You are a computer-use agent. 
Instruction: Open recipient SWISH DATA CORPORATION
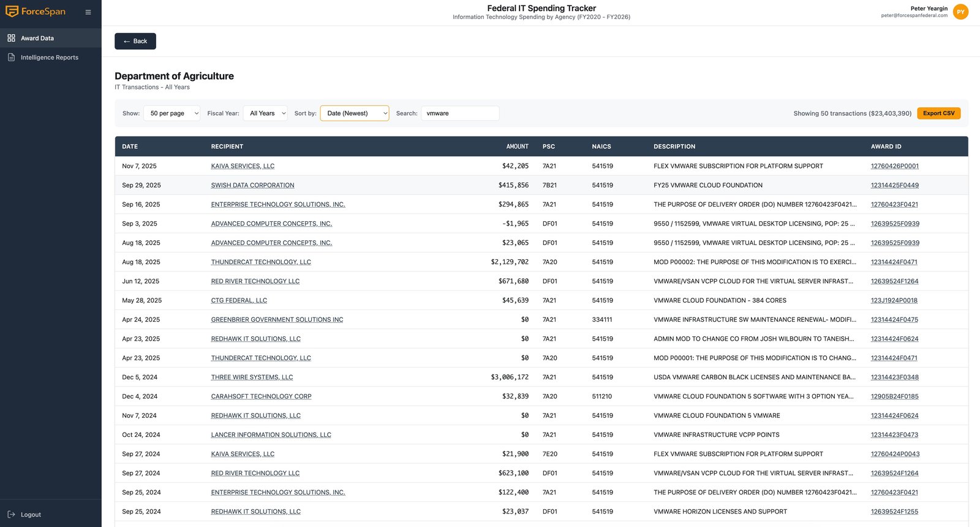[x=252, y=185]
